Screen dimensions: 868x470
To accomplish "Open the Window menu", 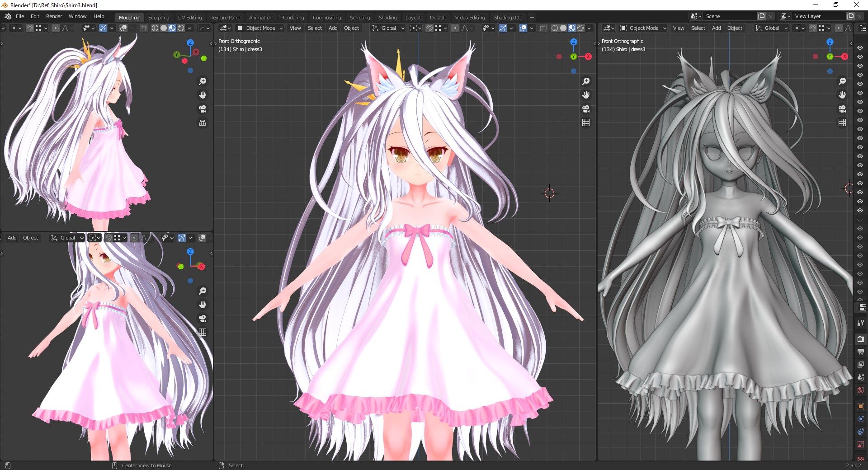I will tap(77, 16).
